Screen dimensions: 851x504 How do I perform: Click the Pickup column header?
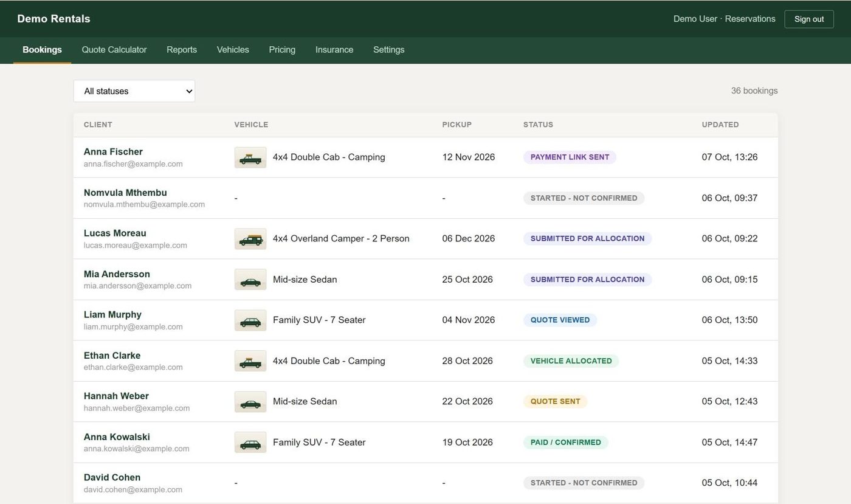(457, 125)
